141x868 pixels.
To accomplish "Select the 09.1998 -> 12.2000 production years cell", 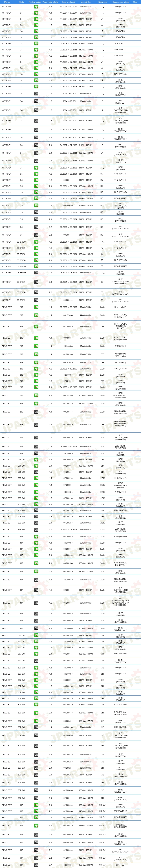I will pyautogui.click(x=69, y=369).
